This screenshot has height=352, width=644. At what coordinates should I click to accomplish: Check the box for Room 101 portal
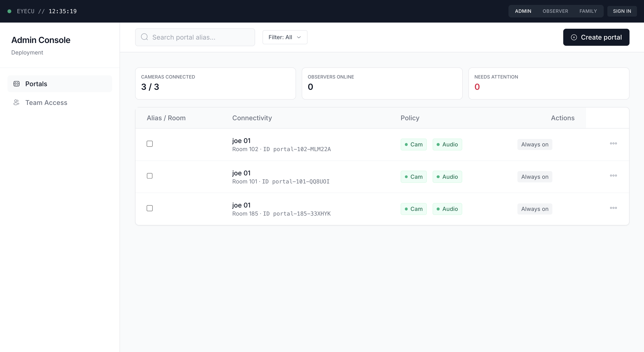point(150,176)
